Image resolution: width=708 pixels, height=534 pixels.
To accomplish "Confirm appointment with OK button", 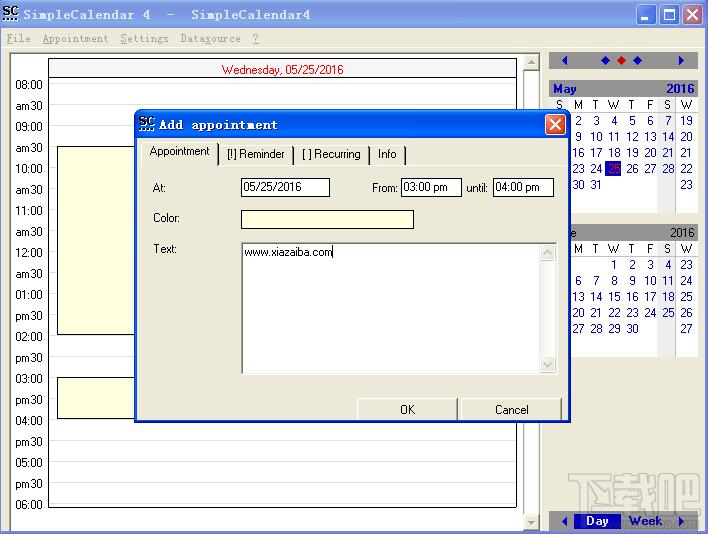I will (407, 409).
